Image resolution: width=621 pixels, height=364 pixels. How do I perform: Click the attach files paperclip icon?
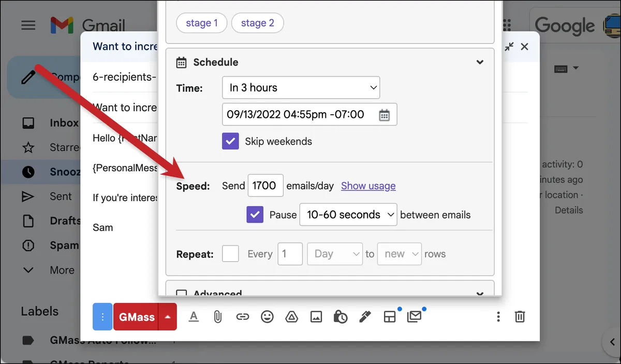click(x=218, y=316)
